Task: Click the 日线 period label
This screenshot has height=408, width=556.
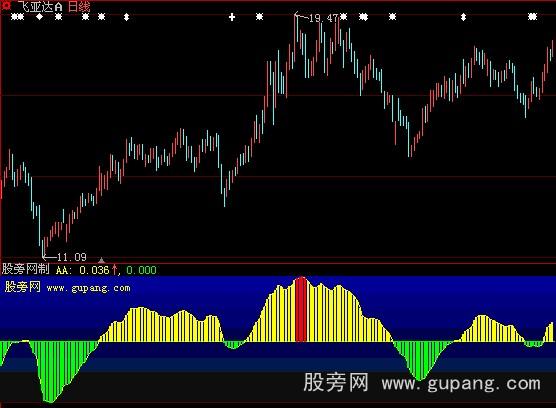Action: pos(79,6)
